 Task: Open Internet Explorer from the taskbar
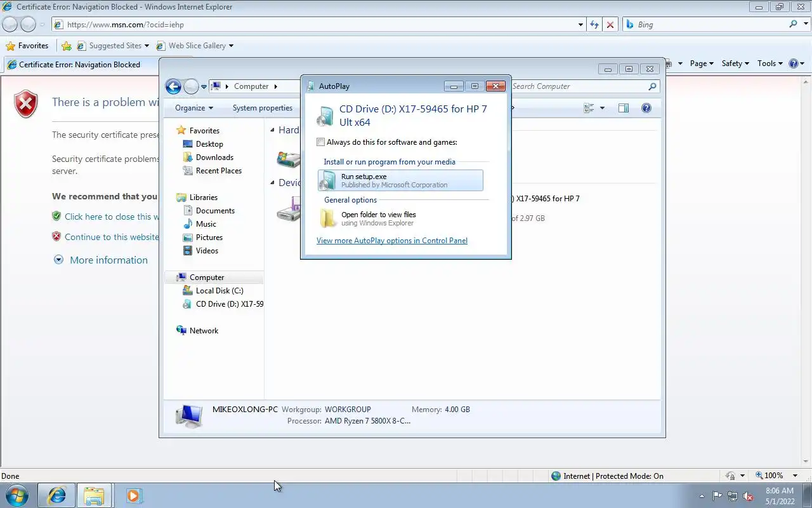pos(56,495)
